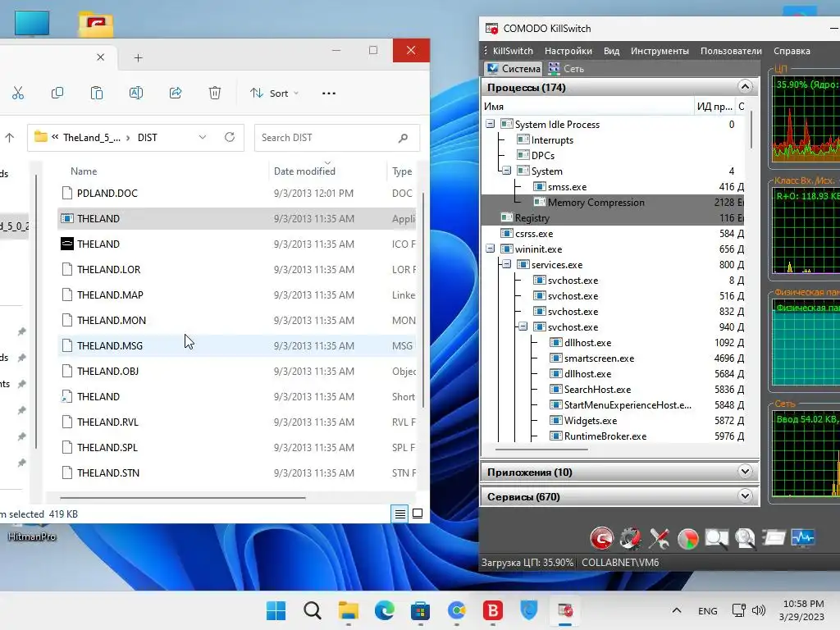Select the THELAND.MAP file

236,294
